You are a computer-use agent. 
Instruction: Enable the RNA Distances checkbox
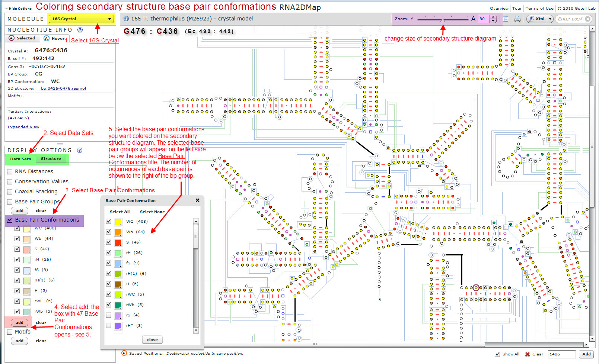[x=10, y=172]
